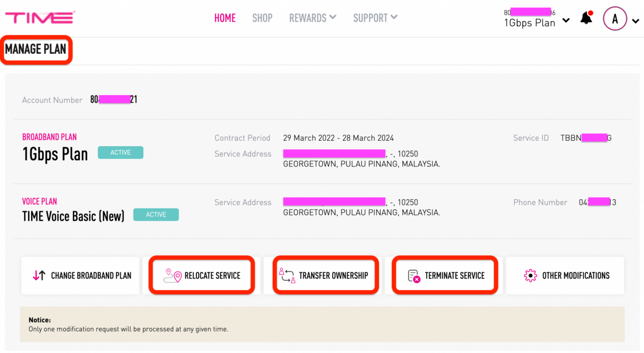Expand the Support menu
The width and height of the screenshot is (644, 353).
[375, 18]
